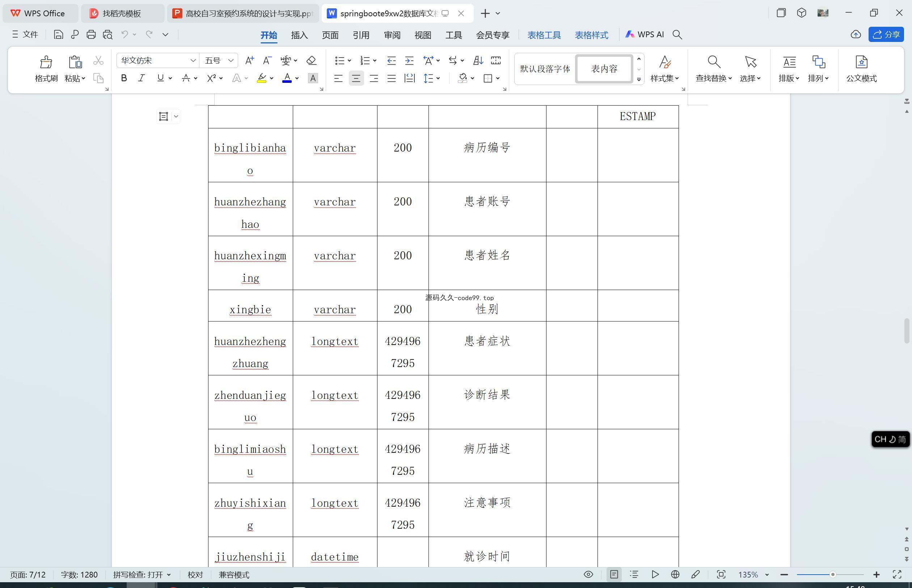Screen dimensions: 912x588
Task: Click the zoom slider handle
Action: [x=832, y=574]
